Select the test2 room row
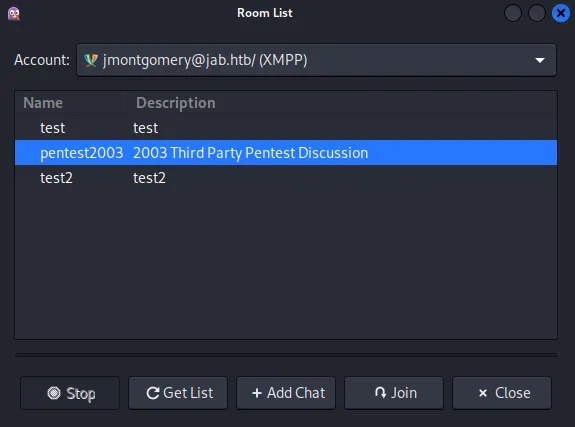This screenshot has height=427, width=575. pos(286,178)
